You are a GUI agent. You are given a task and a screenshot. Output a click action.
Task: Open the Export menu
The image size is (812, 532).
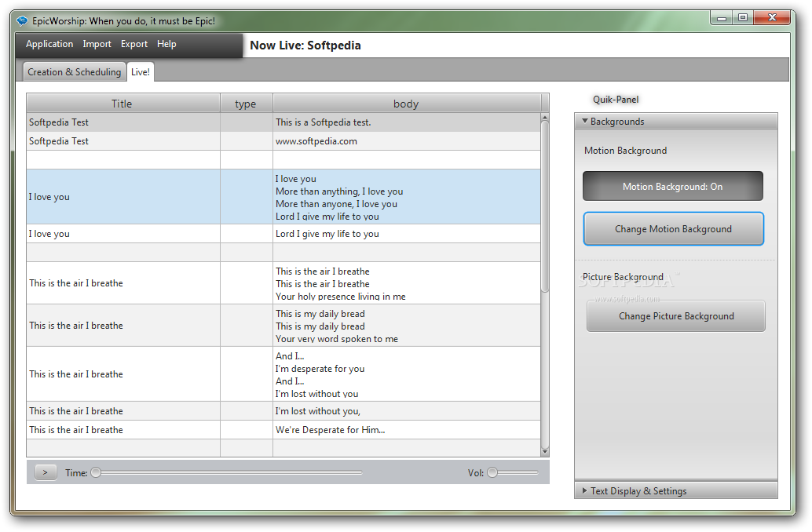coord(134,44)
